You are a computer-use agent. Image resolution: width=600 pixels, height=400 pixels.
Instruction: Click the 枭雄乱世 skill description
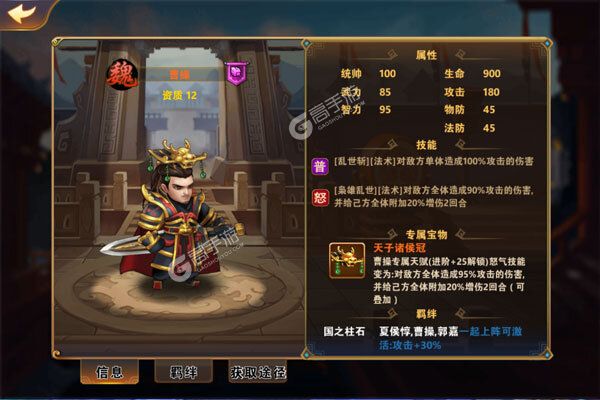pos(434,196)
